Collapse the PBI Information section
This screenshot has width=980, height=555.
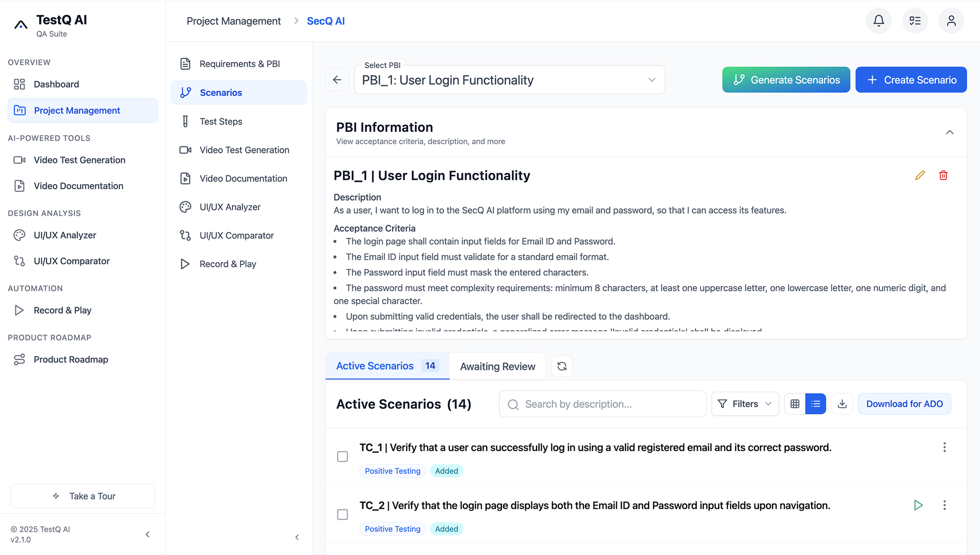click(949, 132)
